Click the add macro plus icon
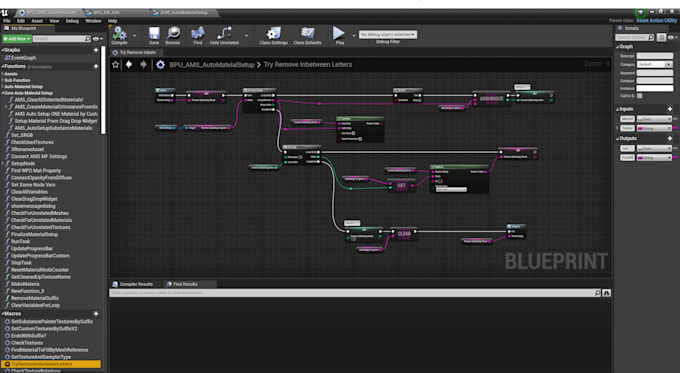Viewport: 680px width, 373px height. point(96,314)
